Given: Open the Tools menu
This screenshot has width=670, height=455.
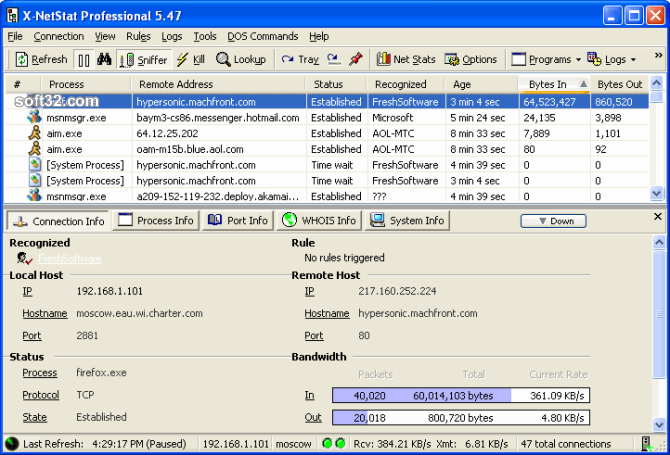Looking at the screenshot, I should (x=205, y=36).
